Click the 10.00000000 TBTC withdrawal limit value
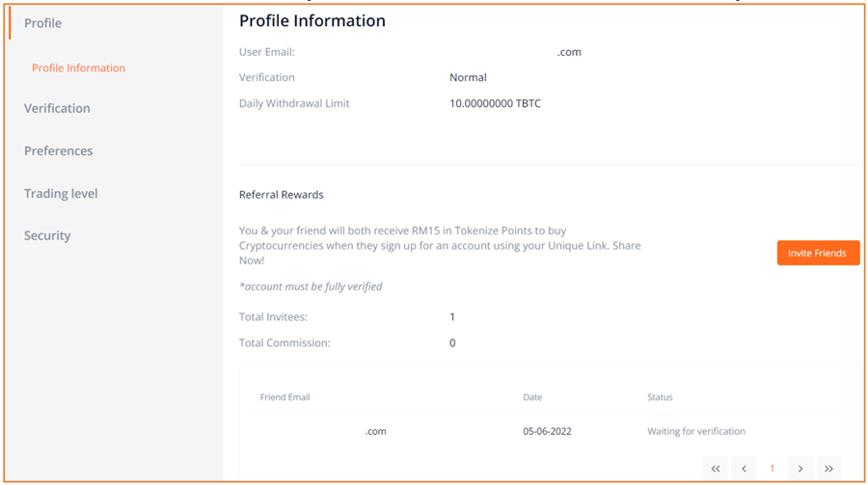This screenshot has width=868, height=485. point(495,103)
